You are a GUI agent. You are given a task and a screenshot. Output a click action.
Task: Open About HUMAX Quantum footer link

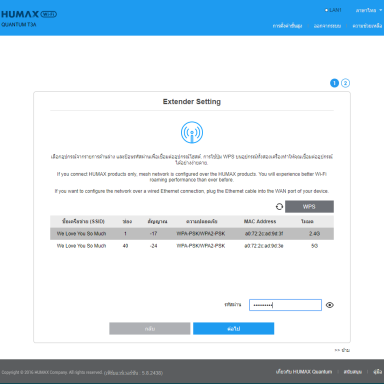(x=304, y=372)
